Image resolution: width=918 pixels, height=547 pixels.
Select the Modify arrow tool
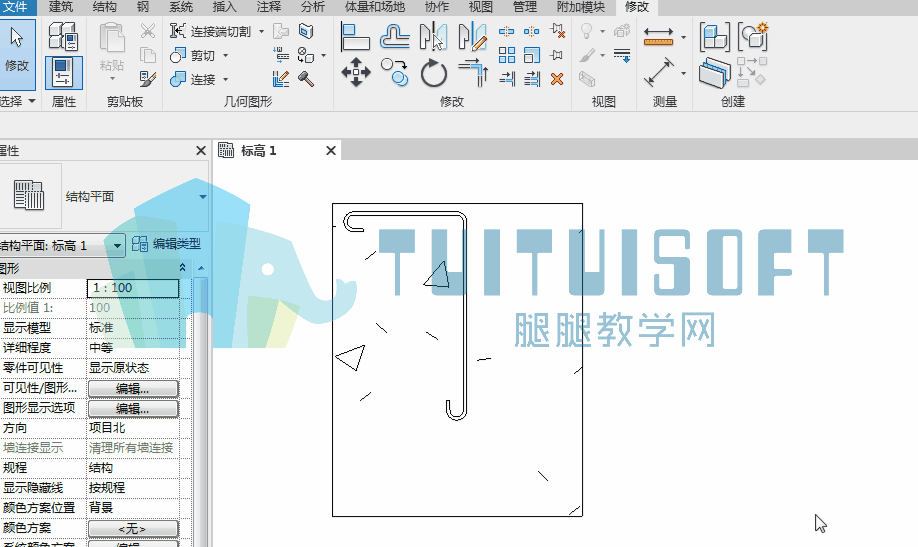[18, 54]
